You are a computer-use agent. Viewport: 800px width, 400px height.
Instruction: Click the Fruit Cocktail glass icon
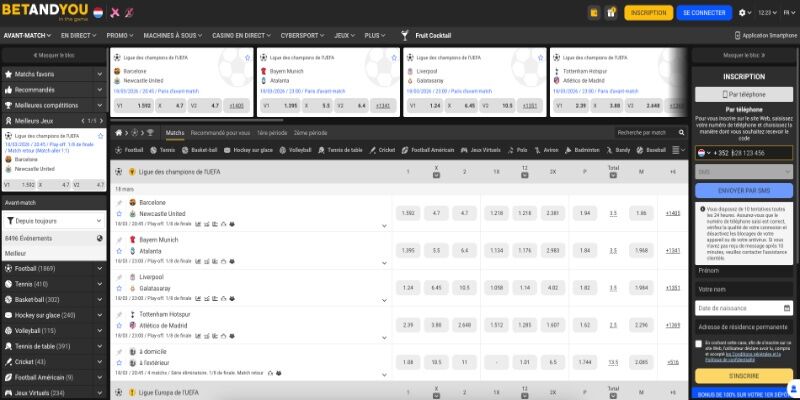tap(405, 35)
